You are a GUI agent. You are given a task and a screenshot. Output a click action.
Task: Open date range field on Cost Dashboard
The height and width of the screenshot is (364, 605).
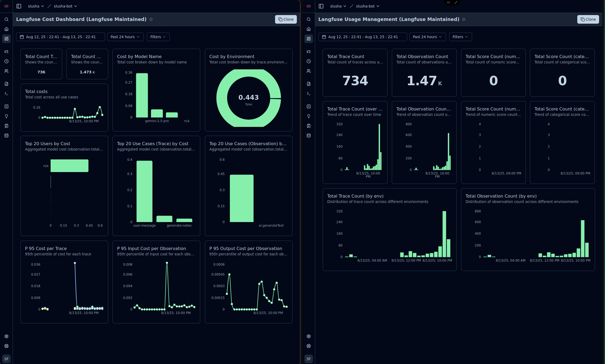[61, 37]
